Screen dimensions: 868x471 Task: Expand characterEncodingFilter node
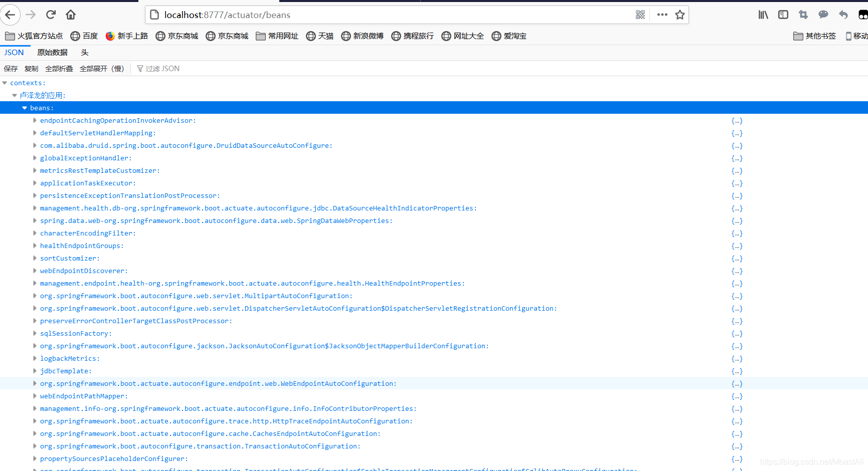click(35, 233)
